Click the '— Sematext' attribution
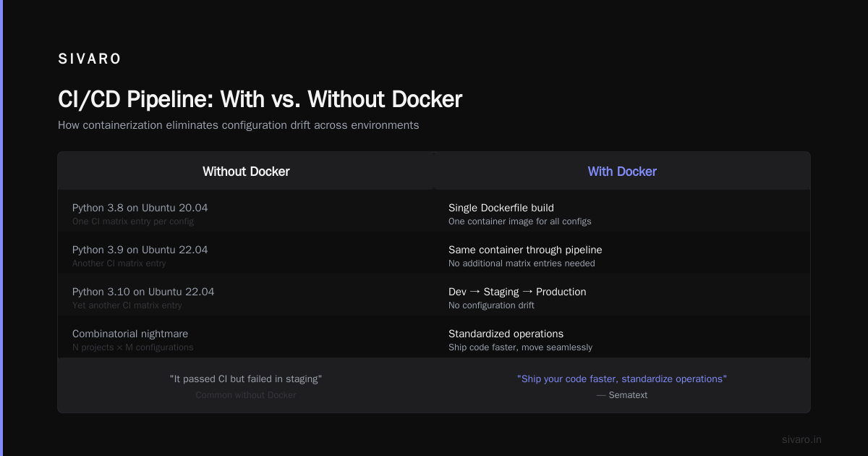This screenshot has width=868, height=456. (x=622, y=395)
